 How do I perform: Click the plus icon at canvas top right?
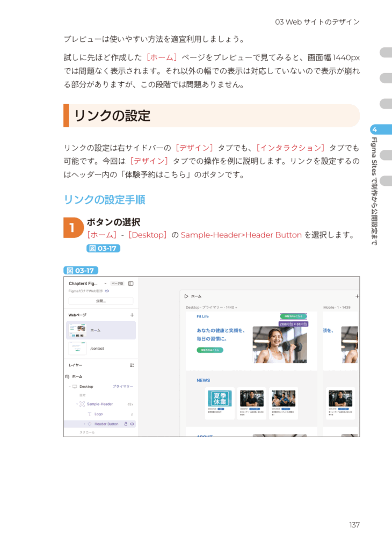(357, 296)
